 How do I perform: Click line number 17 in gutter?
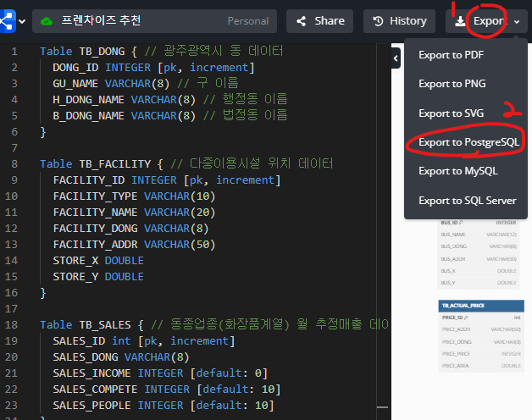pos(11,309)
